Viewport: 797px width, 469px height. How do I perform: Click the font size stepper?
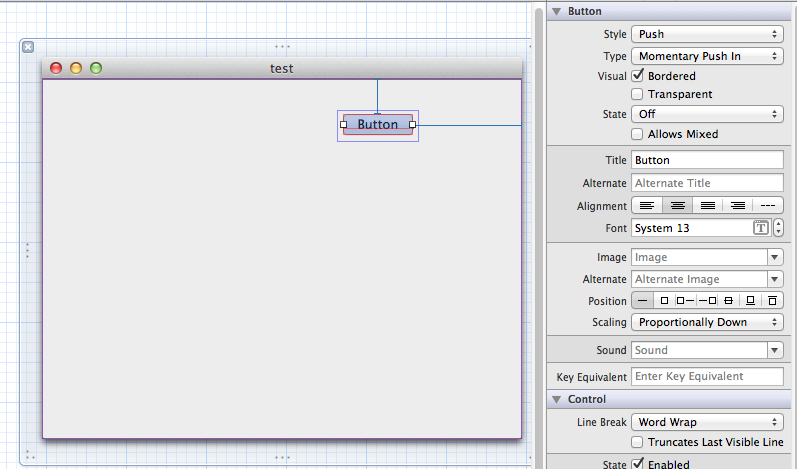point(778,228)
